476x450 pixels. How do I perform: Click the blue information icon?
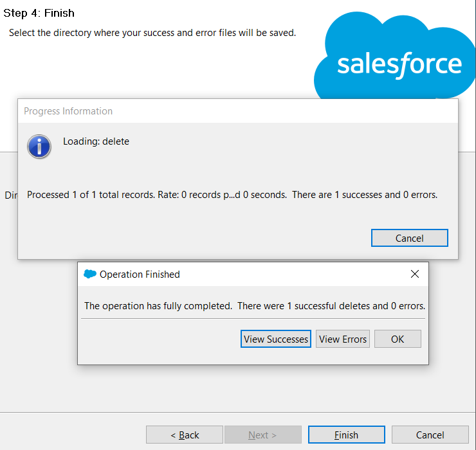[x=39, y=147]
